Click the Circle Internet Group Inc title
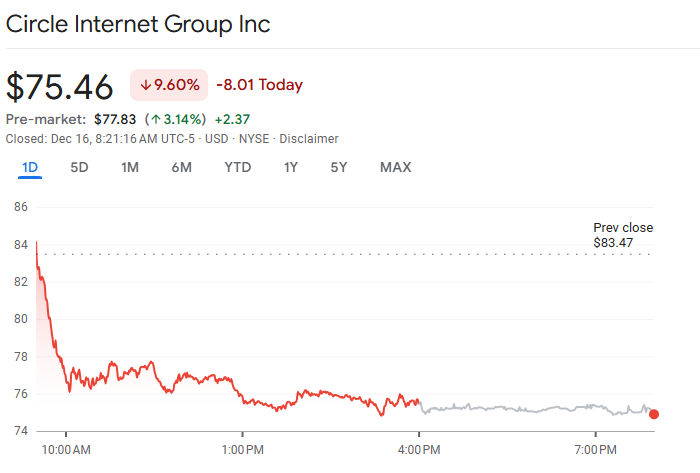The image size is (700, 473). tap(138, 24)
